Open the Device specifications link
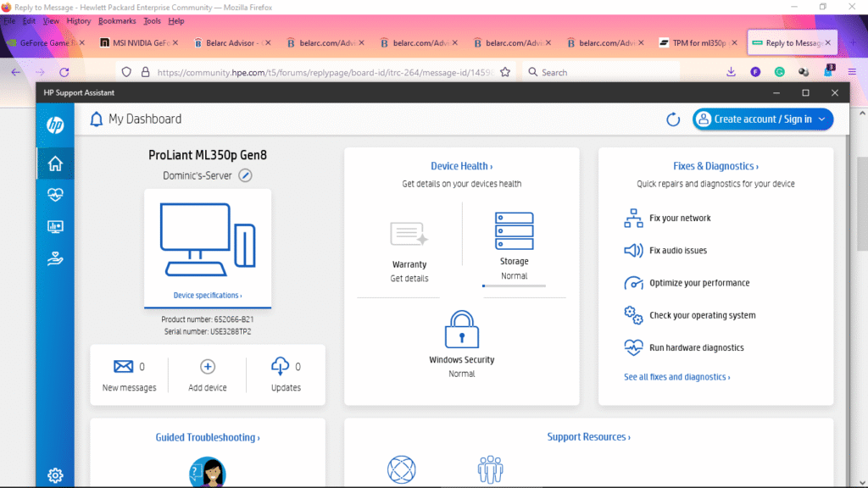The height and width of the screenshot is (488, 868). click(x=208, y=296)
